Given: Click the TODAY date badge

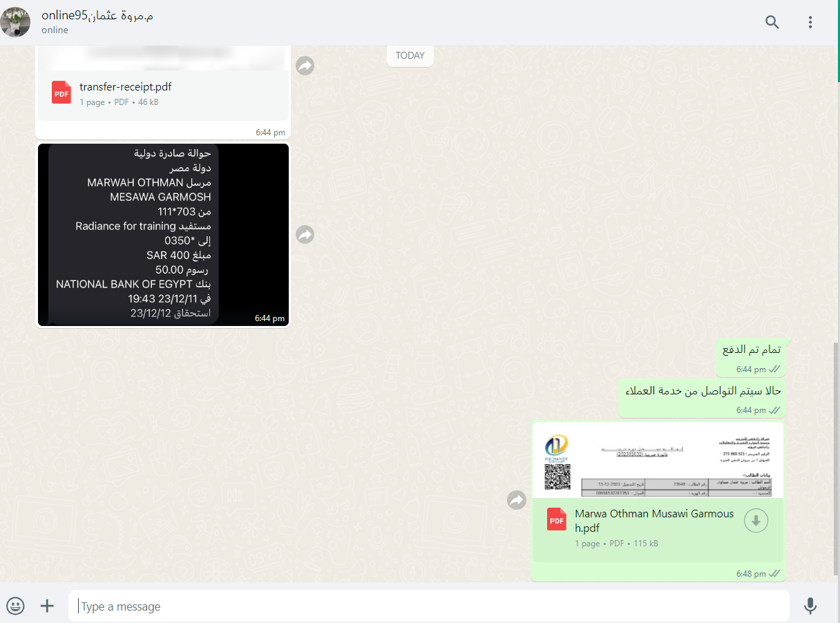Looking at the screenshot, I should [410, 55].
